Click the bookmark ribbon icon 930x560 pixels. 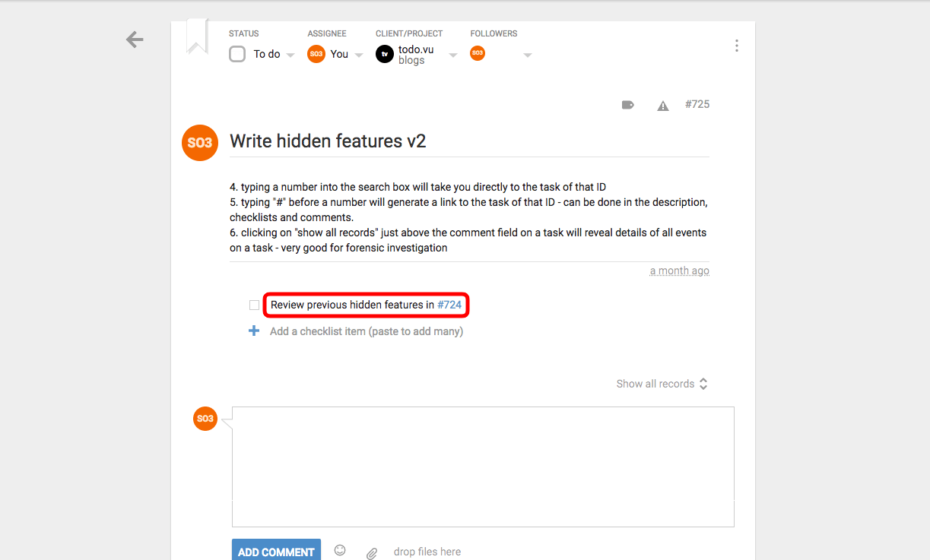198,36
